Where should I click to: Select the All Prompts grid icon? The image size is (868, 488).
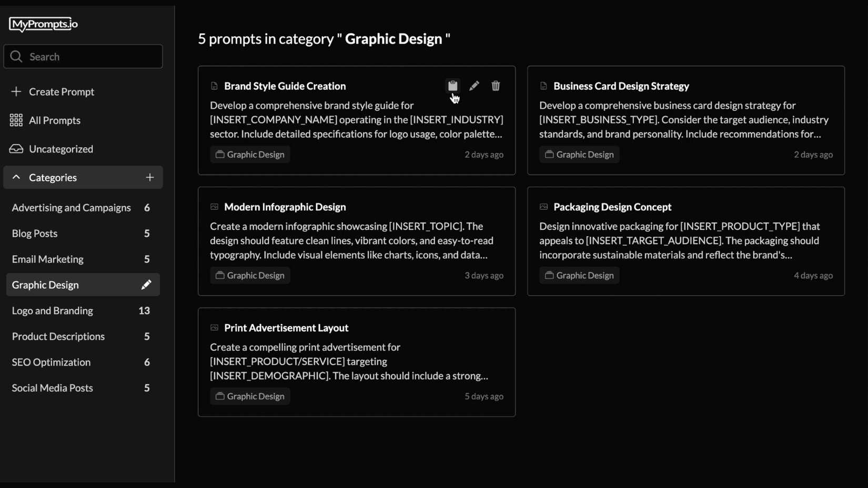click(x=16, y=120)
